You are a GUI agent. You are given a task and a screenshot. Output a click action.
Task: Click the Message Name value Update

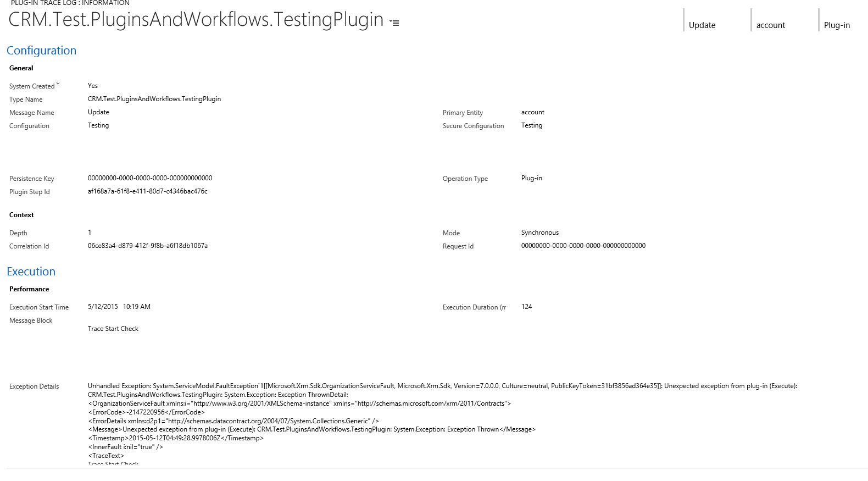point(98,112)
